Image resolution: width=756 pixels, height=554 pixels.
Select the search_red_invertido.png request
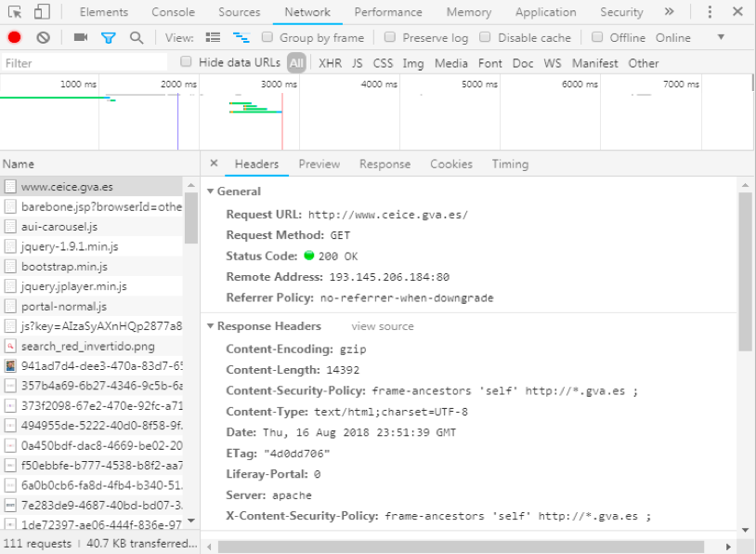pyautogui.click(x=91, y=346)
